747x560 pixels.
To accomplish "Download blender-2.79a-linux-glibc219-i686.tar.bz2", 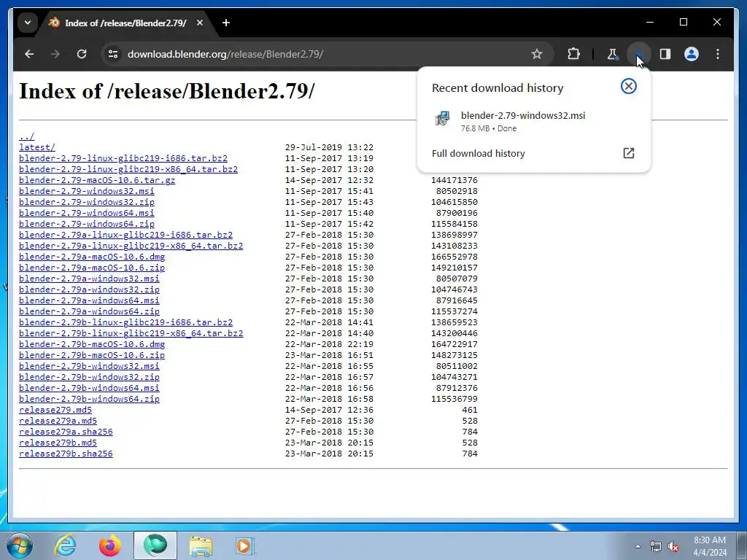I will coord(125,236).
